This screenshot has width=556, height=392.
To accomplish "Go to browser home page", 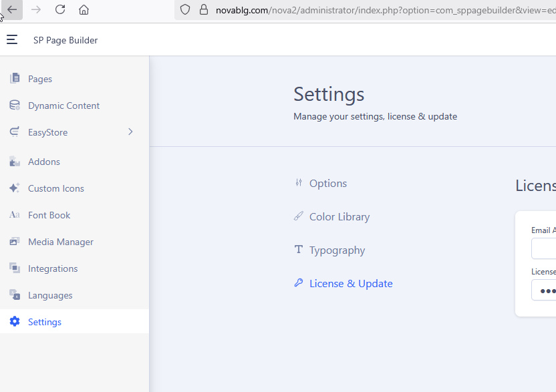I will tap(84, 9).
